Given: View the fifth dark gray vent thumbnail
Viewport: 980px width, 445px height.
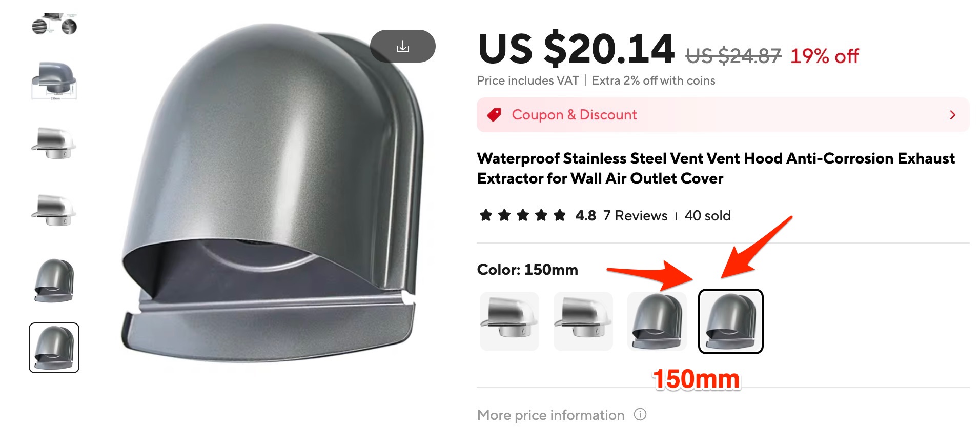Looking at the screenshot, I should (54, 280).
